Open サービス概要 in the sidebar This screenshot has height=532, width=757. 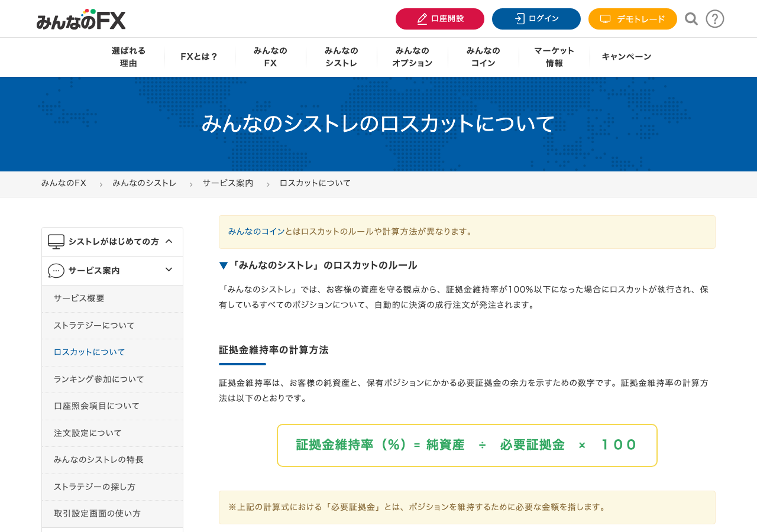click(112, 299)
